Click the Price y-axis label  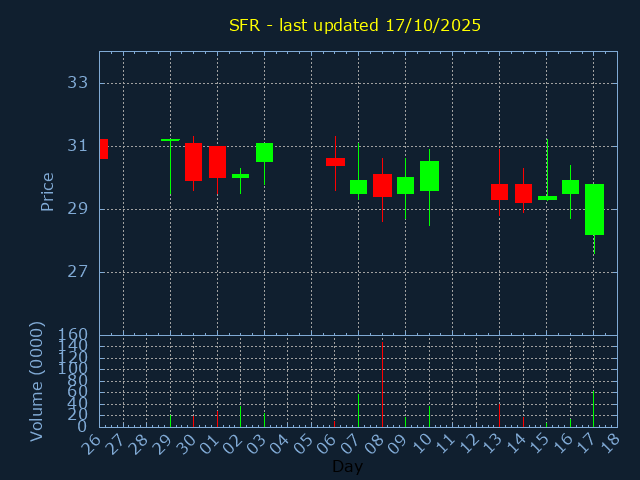tap(47, 191)
